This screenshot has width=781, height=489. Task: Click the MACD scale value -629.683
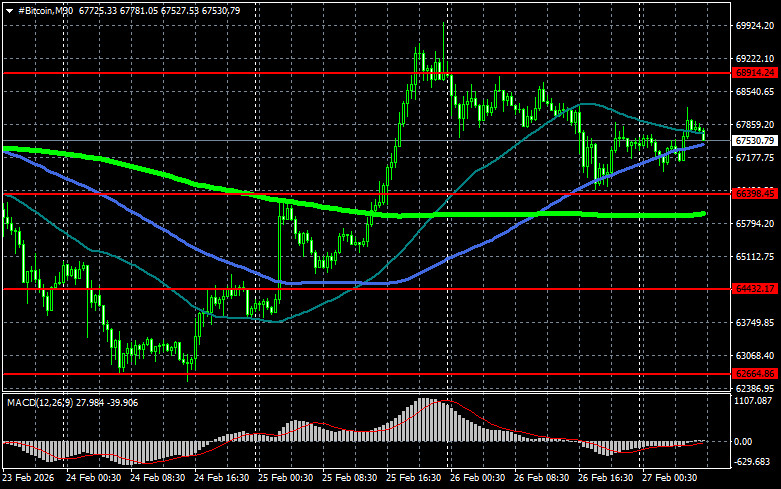(x=752, y=462)
